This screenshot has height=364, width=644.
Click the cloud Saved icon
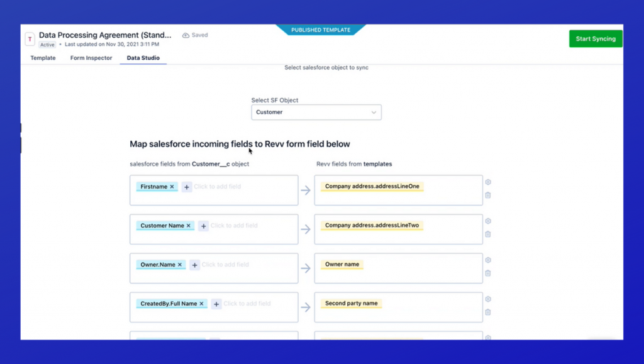(x=186, y=35)
